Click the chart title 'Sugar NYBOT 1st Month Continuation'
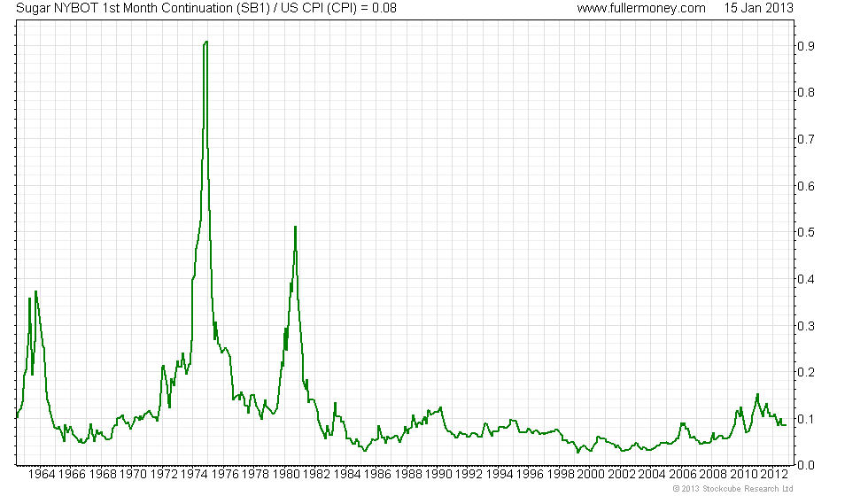868x496 pixels. click(124, 8)
